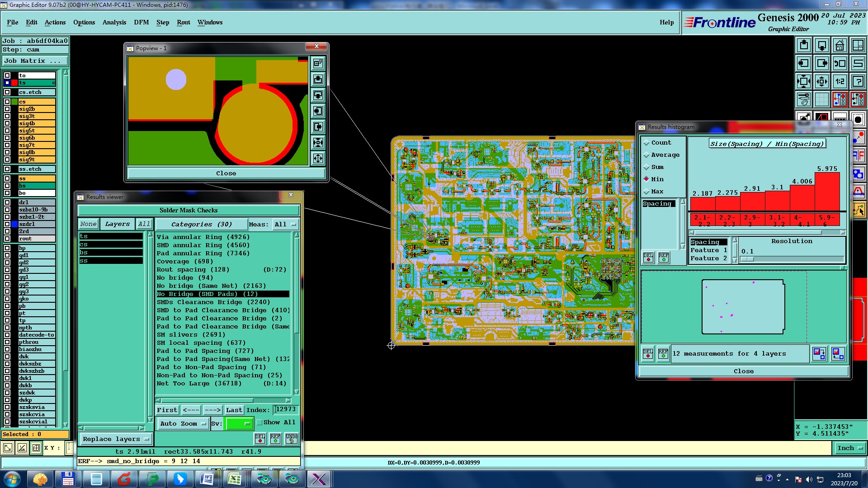Select the Max histogram option
This screenshot has height=488, width=868.
point(646,192)
